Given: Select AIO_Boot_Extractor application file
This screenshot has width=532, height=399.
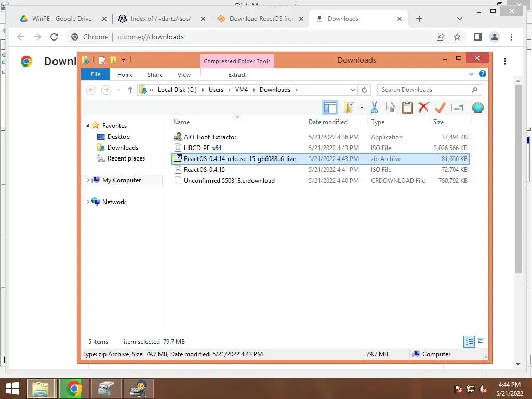Looking at the screenshot, I should point(321,137).
